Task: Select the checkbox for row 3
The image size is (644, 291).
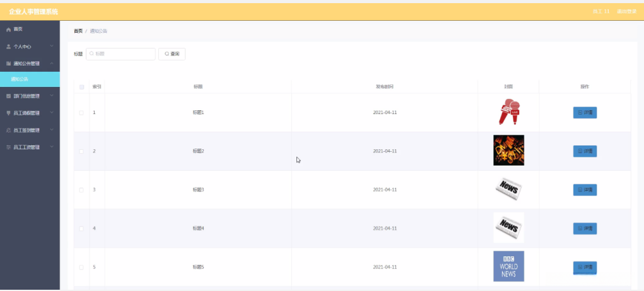Action: coord(81,190)
